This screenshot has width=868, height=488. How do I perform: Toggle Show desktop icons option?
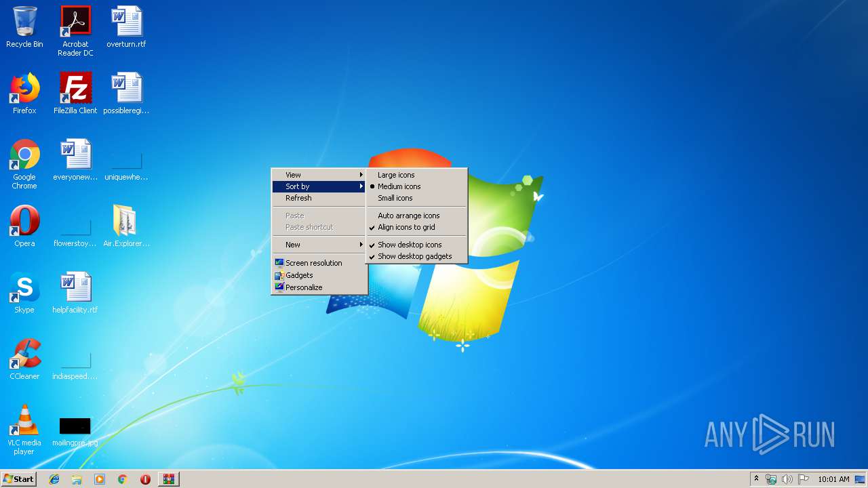tap(416, 245)
